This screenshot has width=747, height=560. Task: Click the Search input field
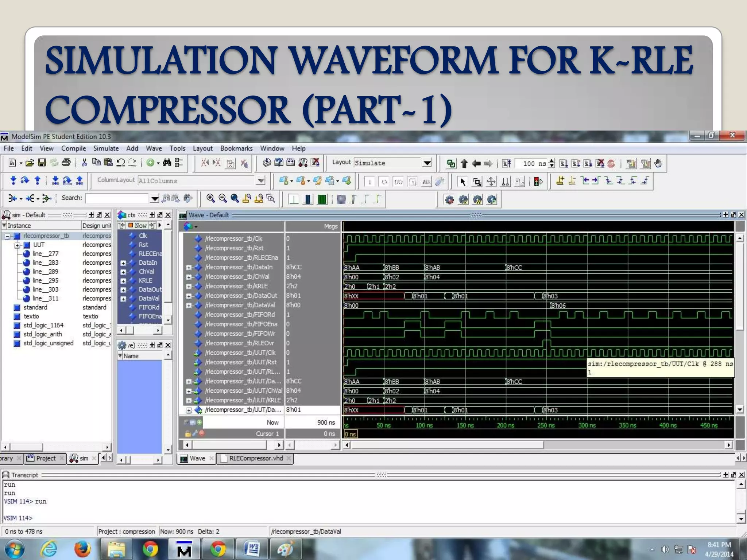(x=118, y=198)
